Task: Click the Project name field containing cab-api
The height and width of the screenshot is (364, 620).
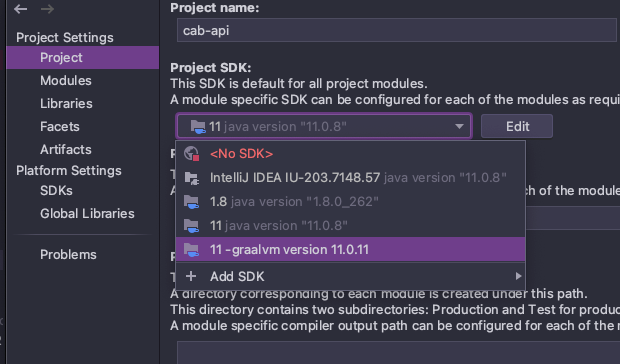Action: (397, 30)
